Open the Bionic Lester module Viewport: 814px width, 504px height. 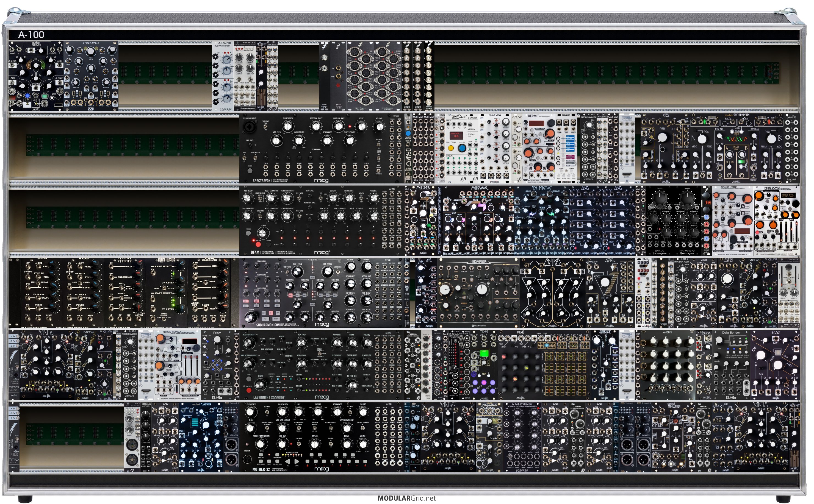tap(733, 221)
